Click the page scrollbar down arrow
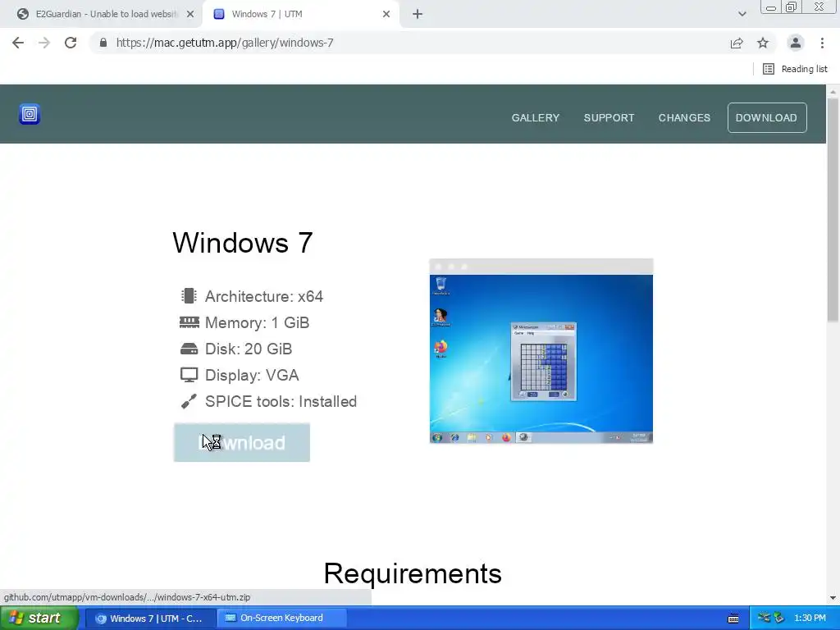 [x=833, y=598]
